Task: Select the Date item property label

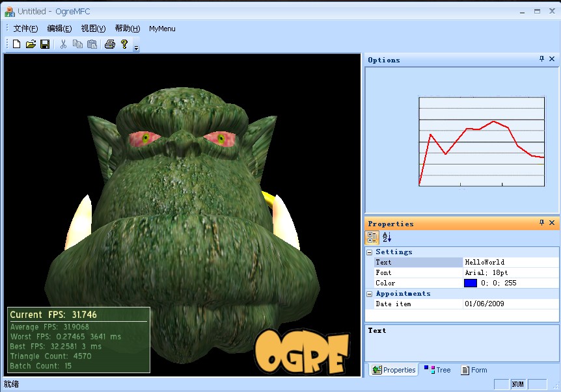Action: tap(418, 304)
